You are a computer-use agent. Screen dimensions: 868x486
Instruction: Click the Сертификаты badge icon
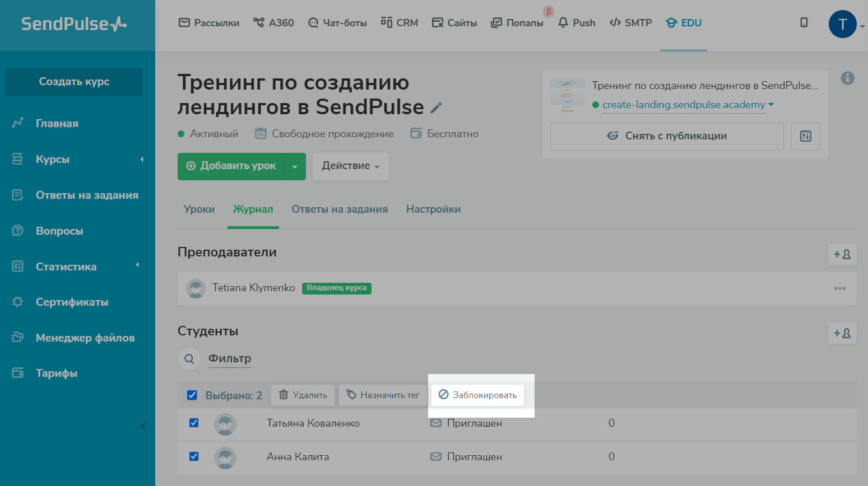tap(18, 302)
